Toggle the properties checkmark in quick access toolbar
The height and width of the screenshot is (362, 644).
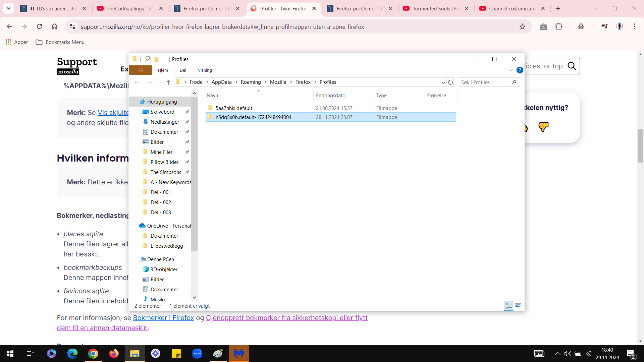click(x=148, y=59)
